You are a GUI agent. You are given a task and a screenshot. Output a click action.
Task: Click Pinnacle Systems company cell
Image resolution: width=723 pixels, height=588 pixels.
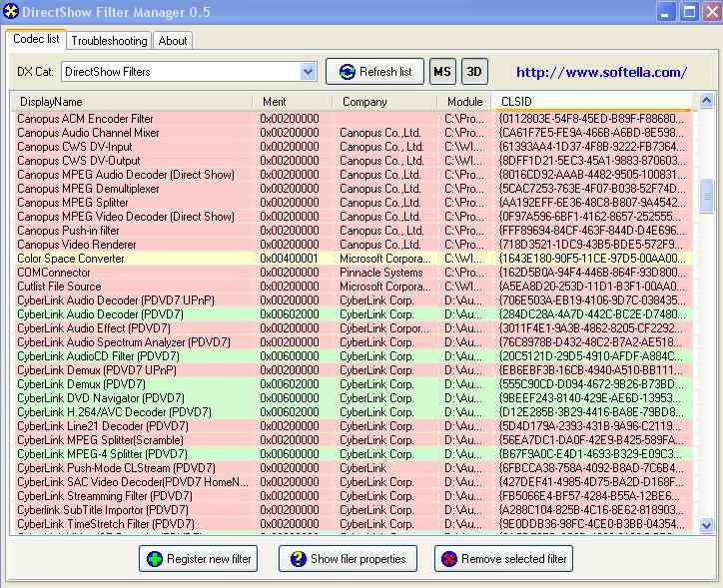tap(380, 273)
